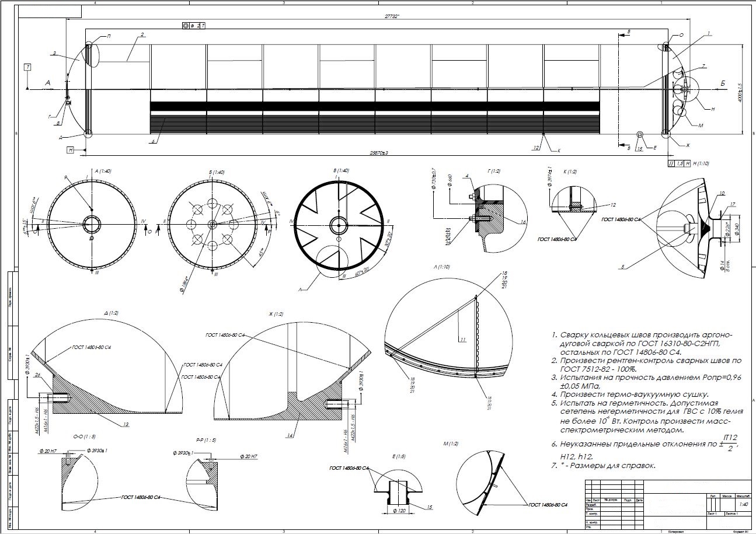Click note 4 "Произвести термо-ваукуумную сушку"

(x=631, y=395)
